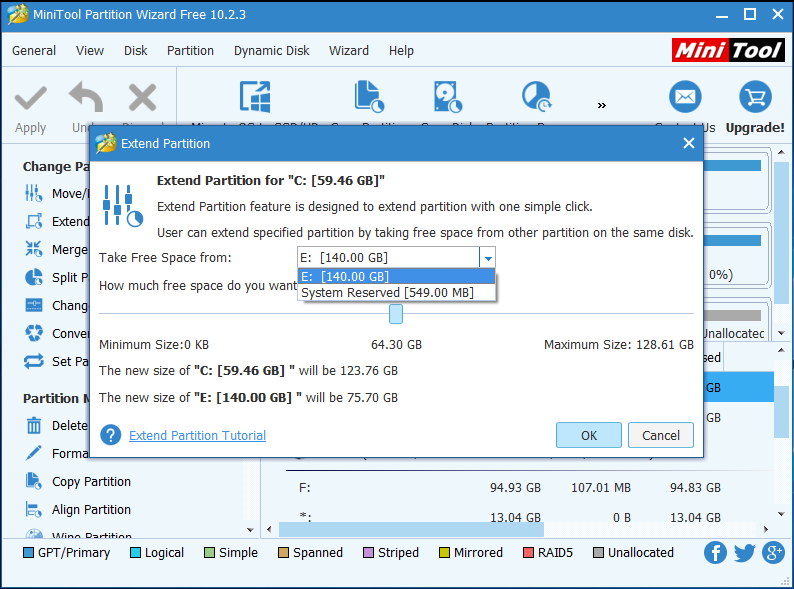Open the Wizard menu

pos(349,51)
